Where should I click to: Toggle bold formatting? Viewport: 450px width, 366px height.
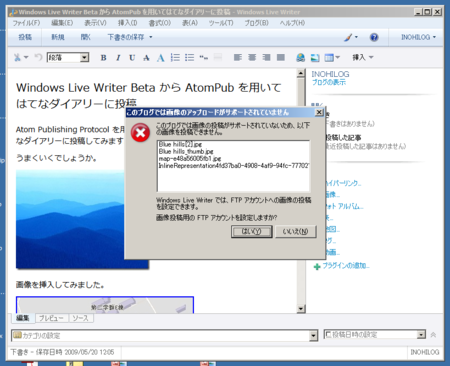[x=103, y=57]
